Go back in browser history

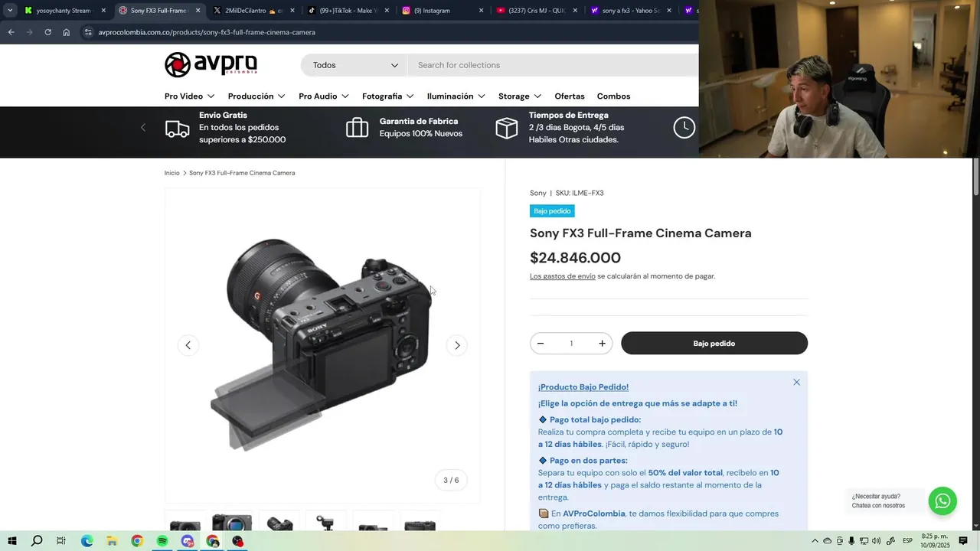tap(11, 32)
